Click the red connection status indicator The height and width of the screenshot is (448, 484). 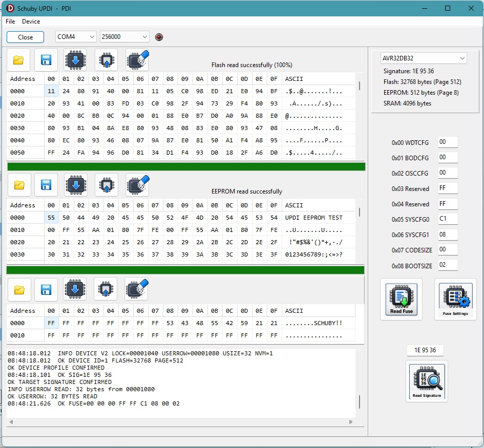159,37
